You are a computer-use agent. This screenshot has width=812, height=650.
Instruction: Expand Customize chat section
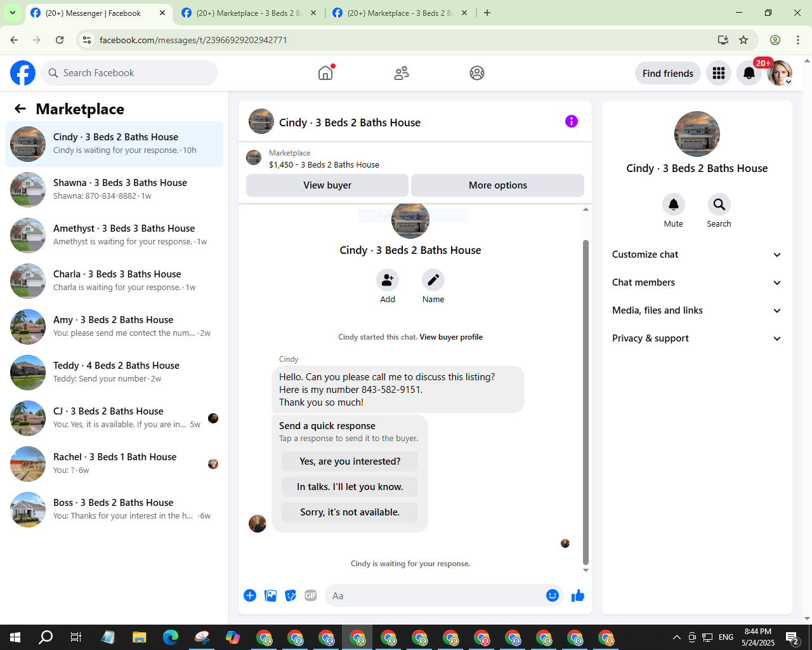tap(697, 255)
